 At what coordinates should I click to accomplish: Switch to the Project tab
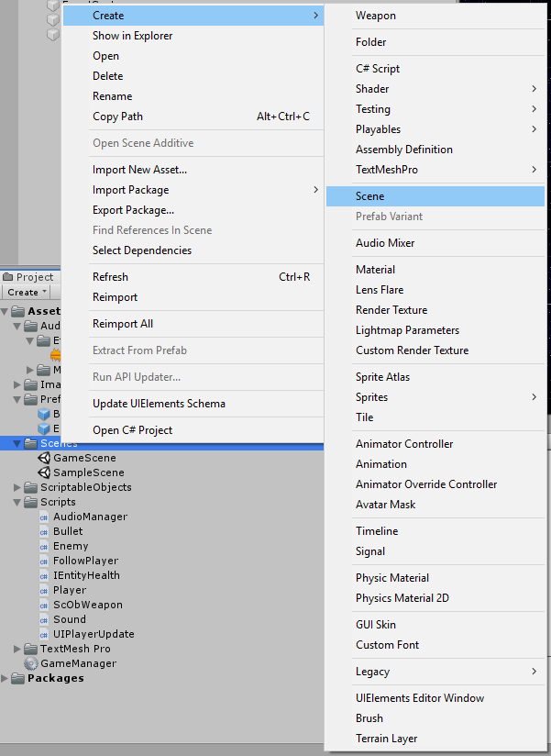(29, 277)
